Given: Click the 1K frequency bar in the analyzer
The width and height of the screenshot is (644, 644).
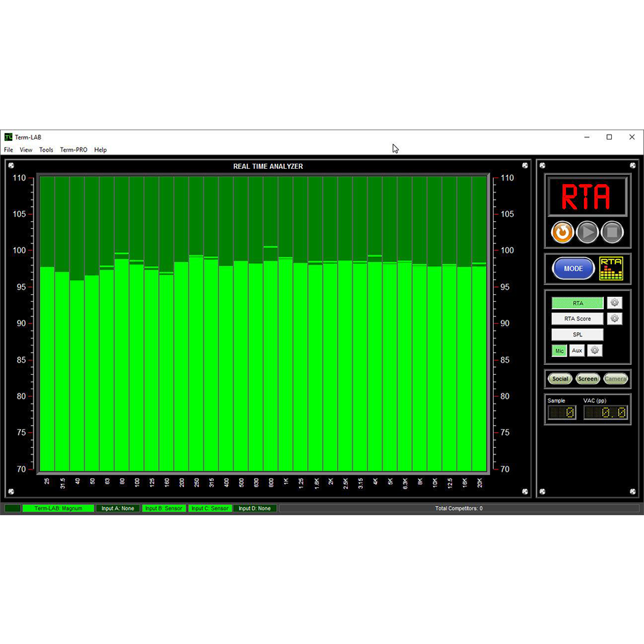Looking at the screenshot, I should 285,365.
